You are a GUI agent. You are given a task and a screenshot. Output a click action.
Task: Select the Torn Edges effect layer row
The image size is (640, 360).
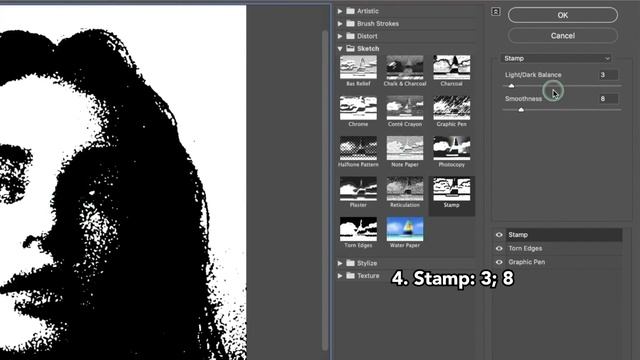click(564, 248)
